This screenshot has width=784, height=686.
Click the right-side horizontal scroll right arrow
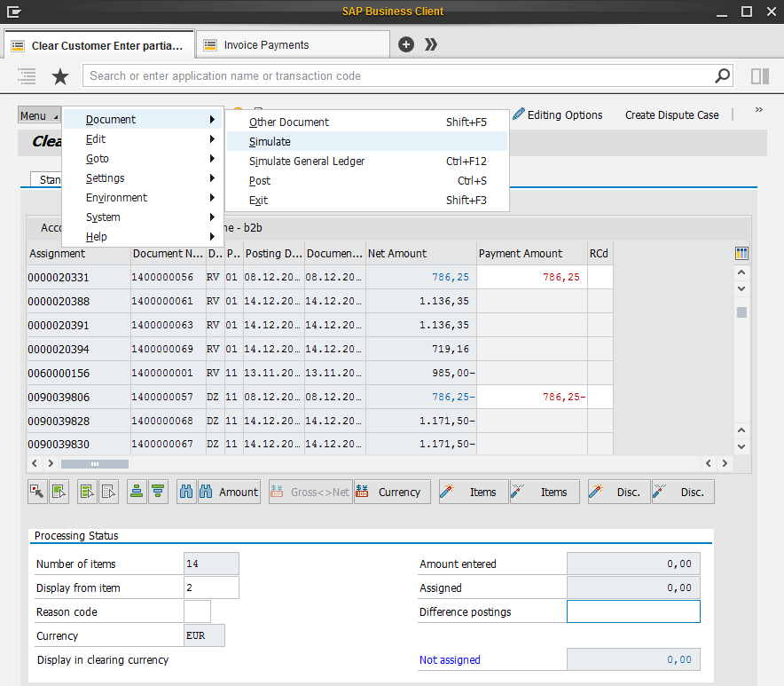click(x=725, y=463)
